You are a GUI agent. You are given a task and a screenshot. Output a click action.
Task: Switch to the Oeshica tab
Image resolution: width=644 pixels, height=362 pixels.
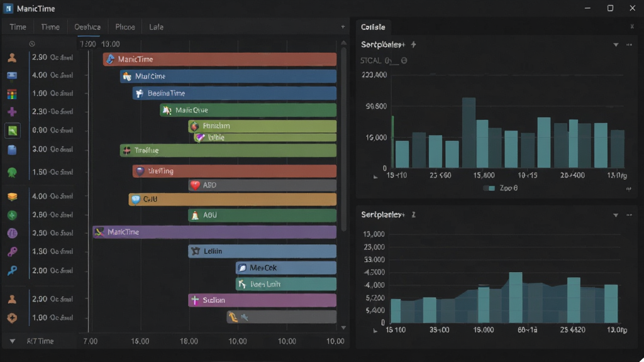87,27
